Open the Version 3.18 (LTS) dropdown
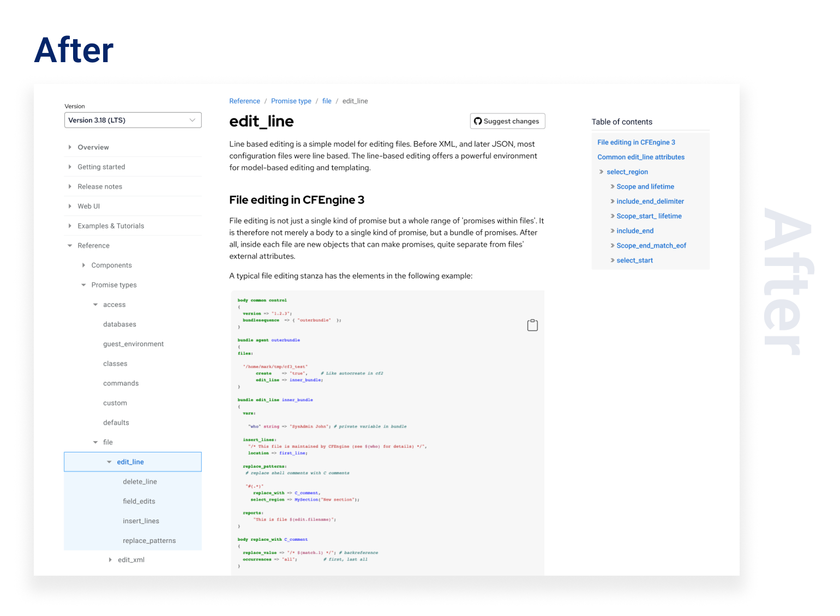The height and width of the screenshot is (616, 840). pyautogui.click(x=133, y=120)
